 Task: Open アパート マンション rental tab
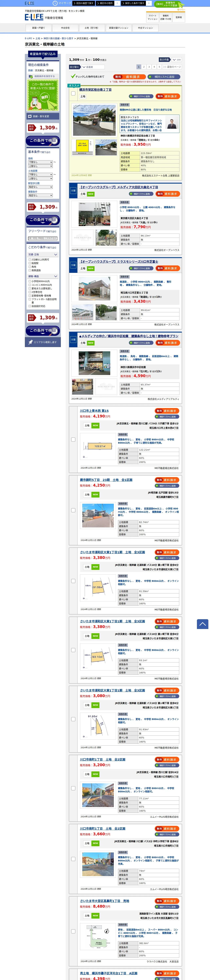152,17
